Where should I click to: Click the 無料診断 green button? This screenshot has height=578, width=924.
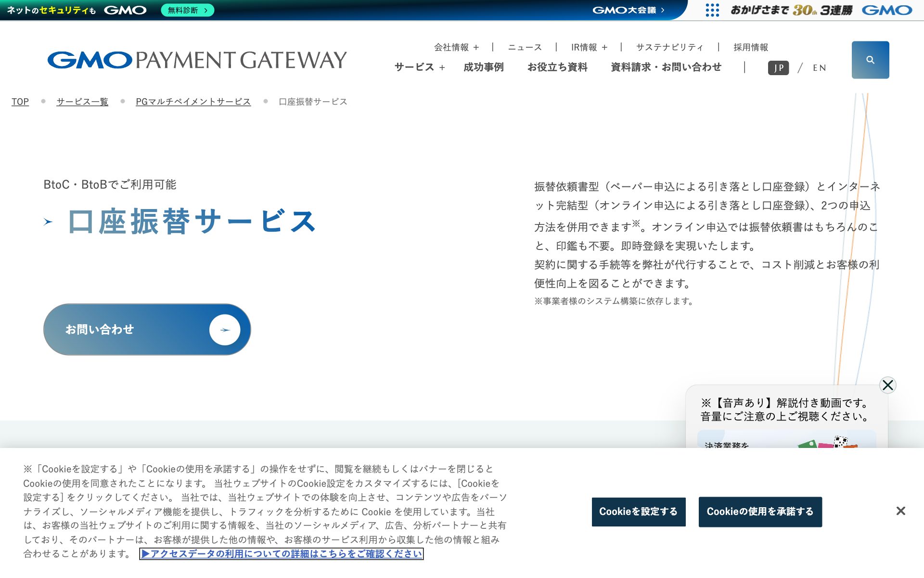(x=187, y=10)
